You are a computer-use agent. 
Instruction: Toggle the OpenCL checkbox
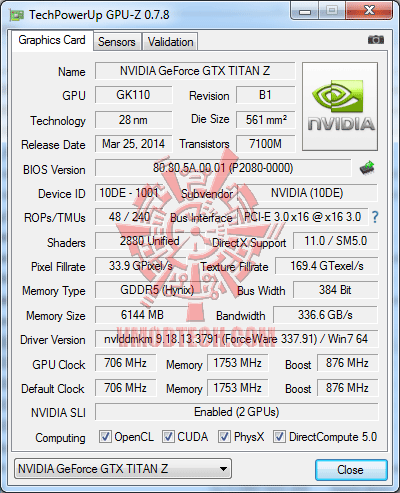105,436
